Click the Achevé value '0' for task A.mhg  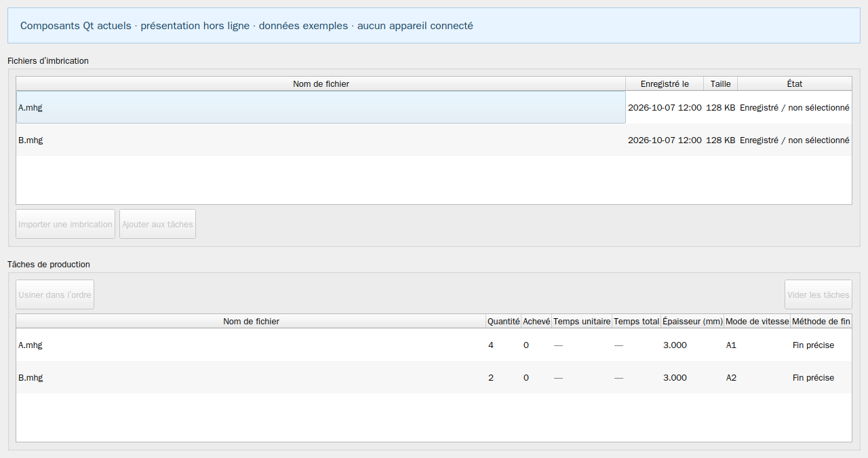pos(536,345)
